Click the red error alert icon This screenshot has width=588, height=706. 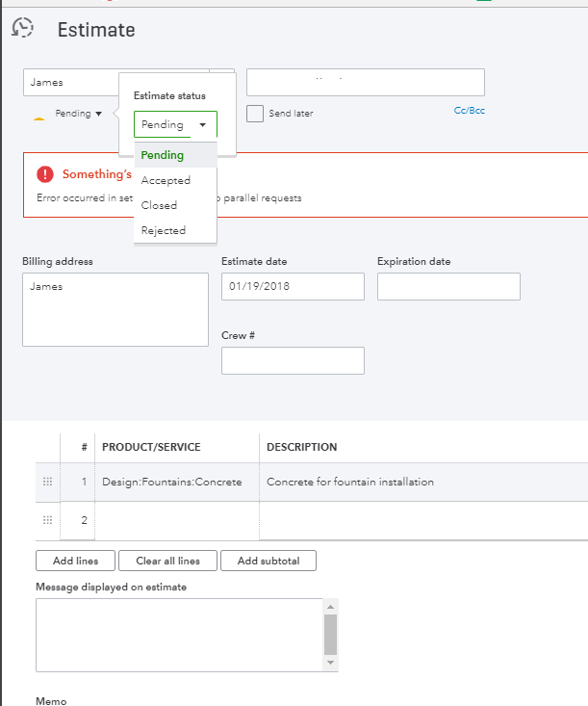point(45,174)
